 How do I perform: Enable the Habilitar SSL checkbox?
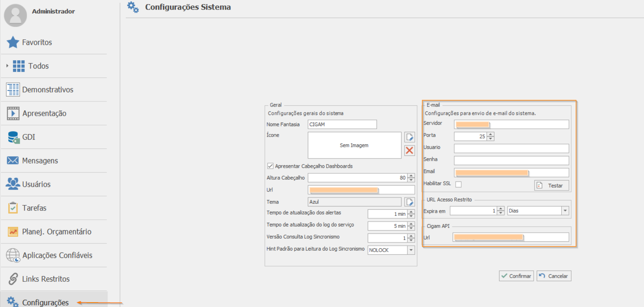(459, 184)
